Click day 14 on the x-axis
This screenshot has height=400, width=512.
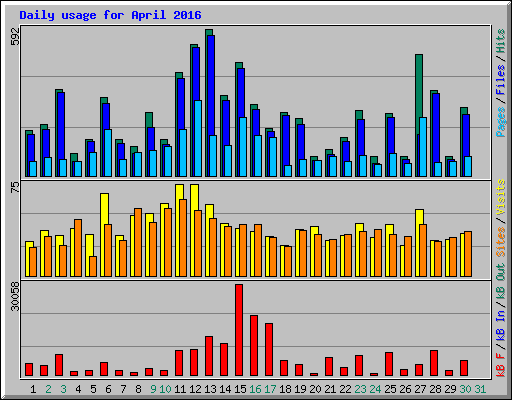coord(225,389)
